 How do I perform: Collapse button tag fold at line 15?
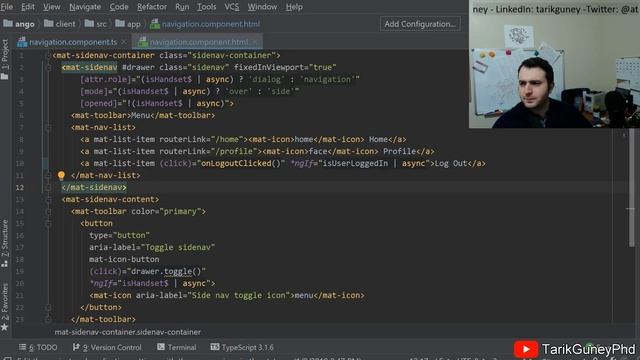point(48,224)
